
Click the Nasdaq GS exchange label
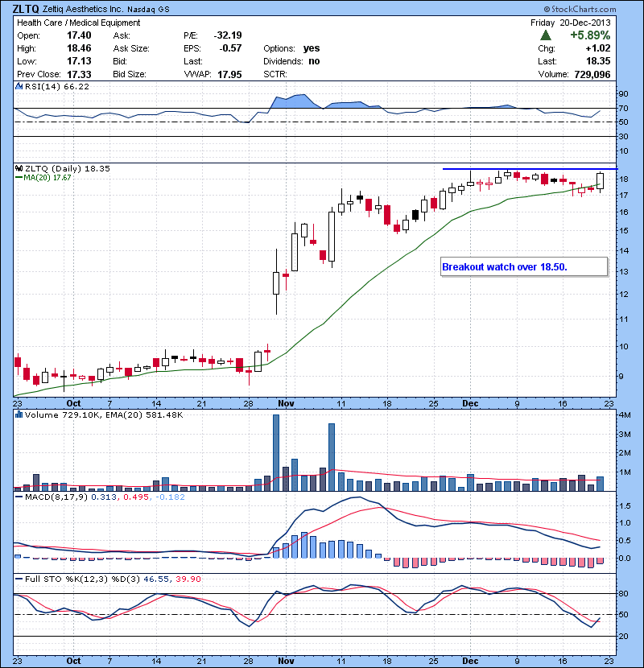tap(148, 10)
